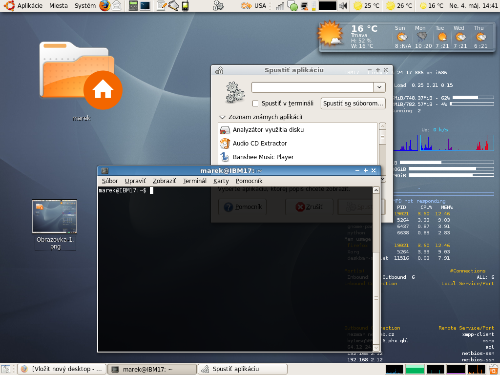Click the Spustiť so súborom button
This screenshot has height=375, width=500.
click(x=353, y=104)
